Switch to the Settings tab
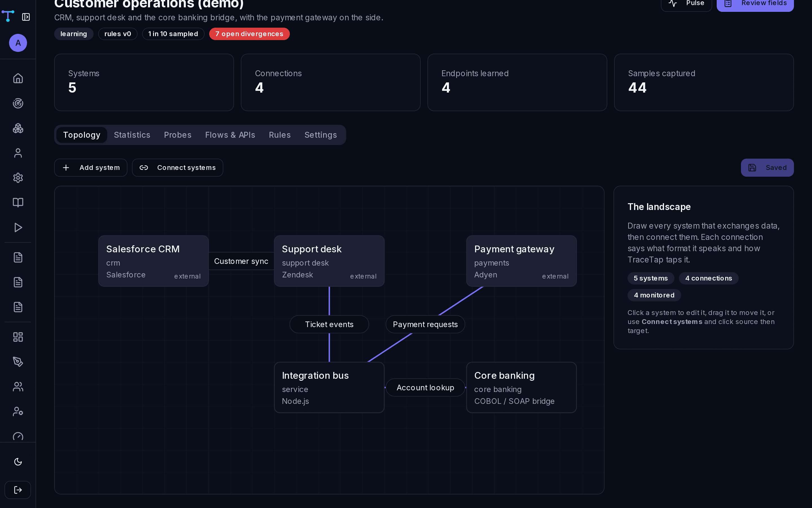 click(321, 135)
